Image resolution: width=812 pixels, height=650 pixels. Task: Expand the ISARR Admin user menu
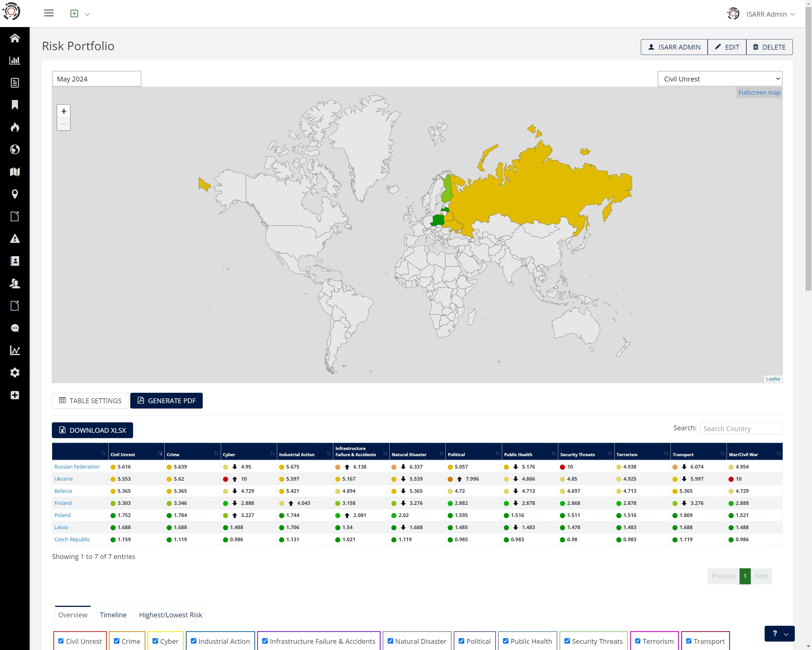pos(761,14)
